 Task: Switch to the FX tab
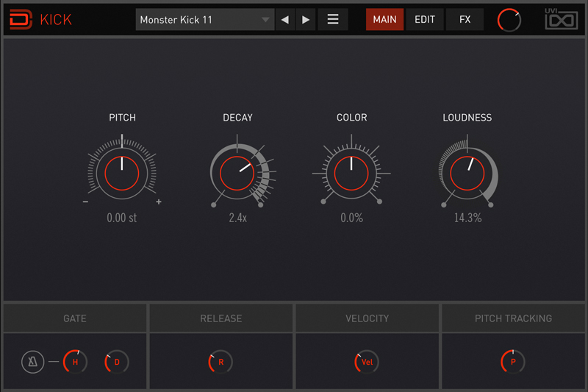(x=465, y=20)
